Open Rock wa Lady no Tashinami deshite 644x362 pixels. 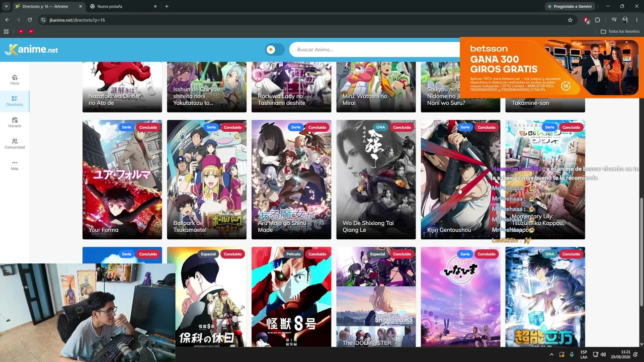click(291, 86)
